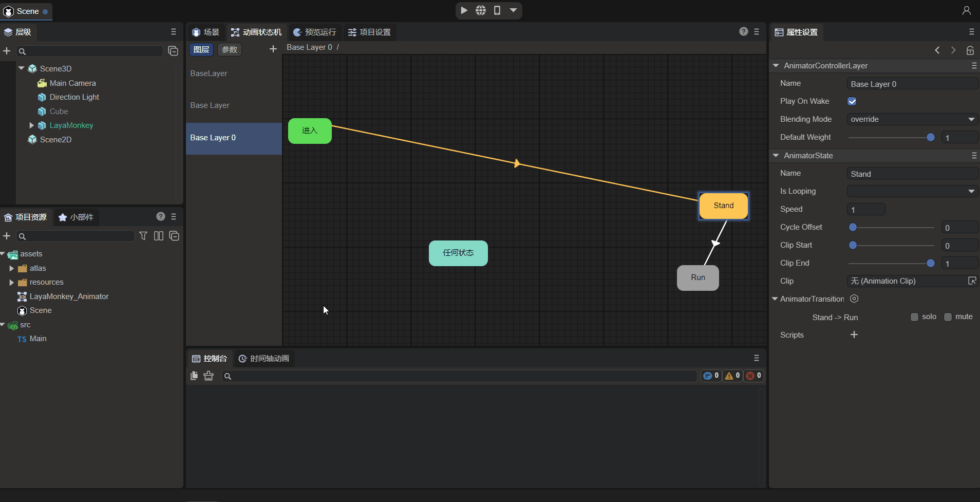
Task: Enable the solo checkbox for Stand -> Run
Action: [914, 317]
